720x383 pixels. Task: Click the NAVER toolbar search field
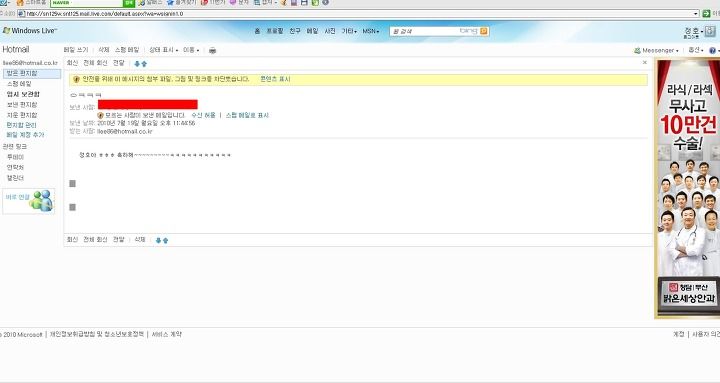point(86,3)
